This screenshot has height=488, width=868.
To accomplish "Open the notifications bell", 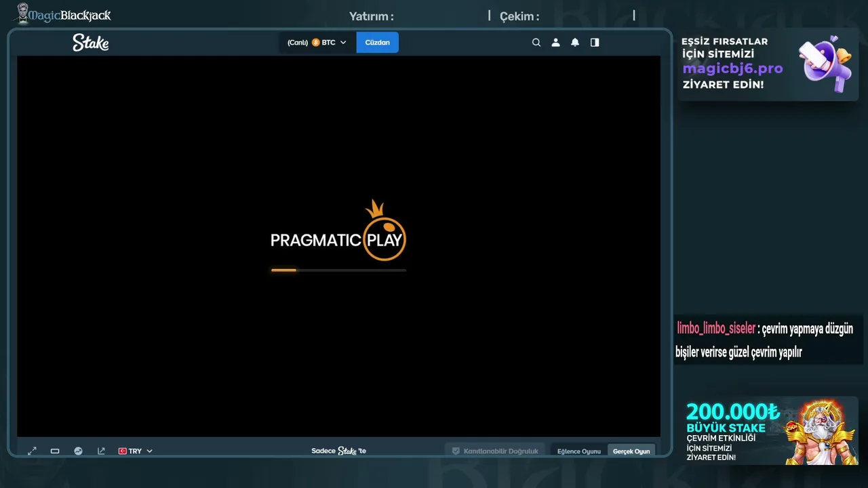I will 575,43.
